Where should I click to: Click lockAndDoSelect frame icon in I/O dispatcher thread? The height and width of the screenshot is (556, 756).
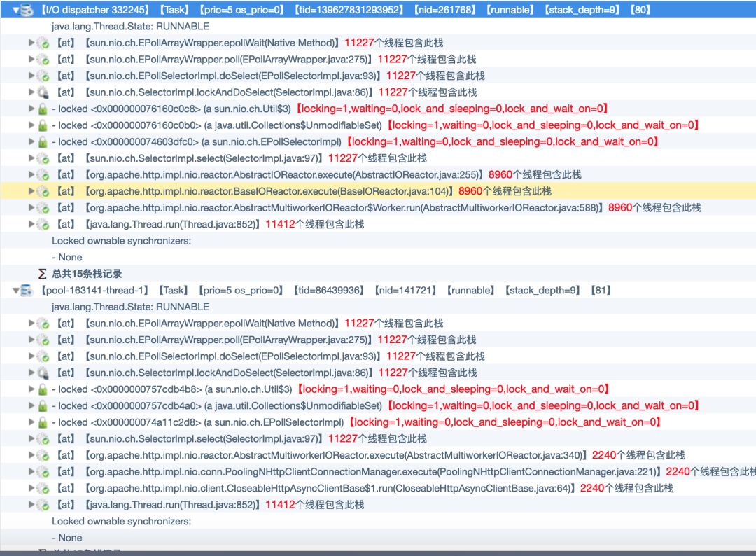(x=43, y=92)
